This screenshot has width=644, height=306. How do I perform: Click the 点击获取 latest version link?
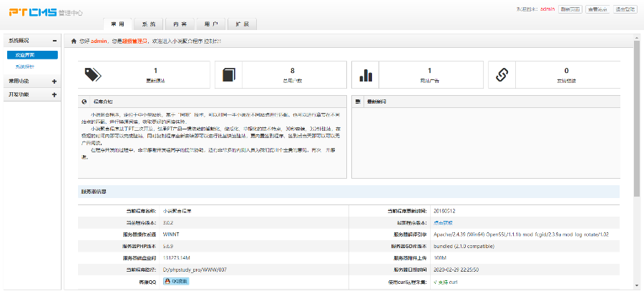point(444,222)
